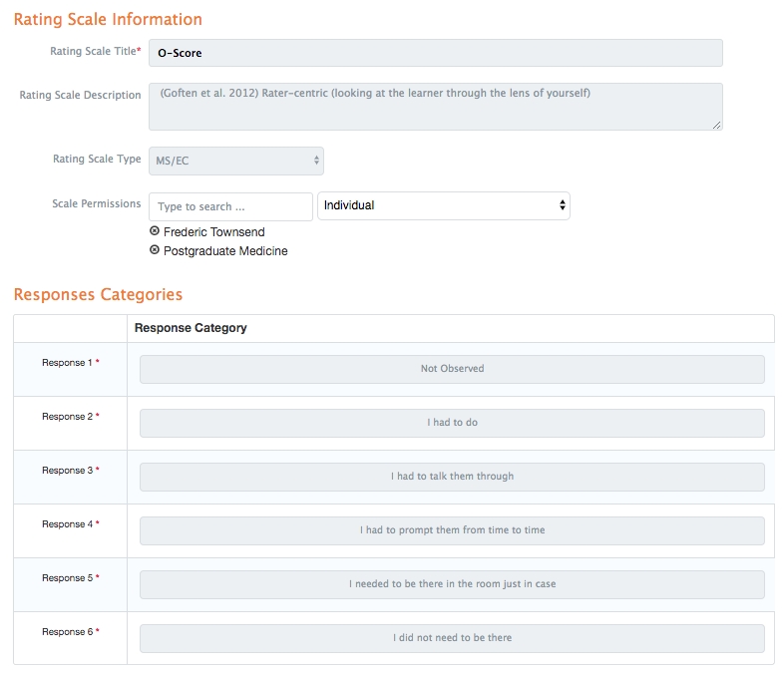Remove Frederic Townsend permission icon
The height and width of the screenshot is (673, 784).
pyautogui.click(x=155, y=231)
